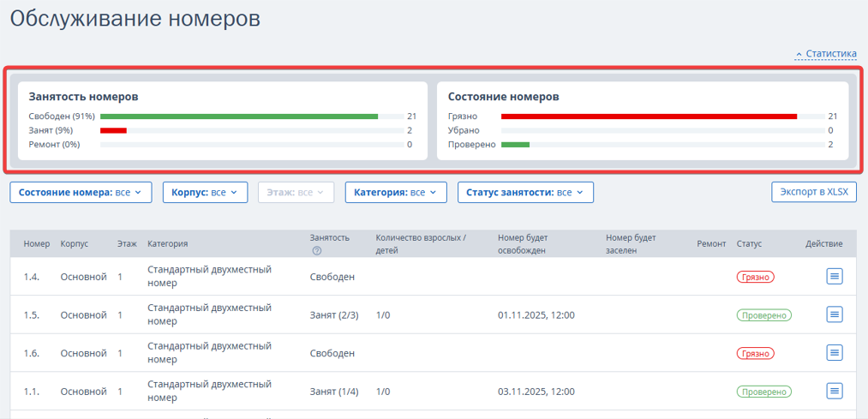Click the Грязно status badge for room 1.6.
Image resolution: width=868 pixels, height=419 pixels.
[x=755, y=353]
